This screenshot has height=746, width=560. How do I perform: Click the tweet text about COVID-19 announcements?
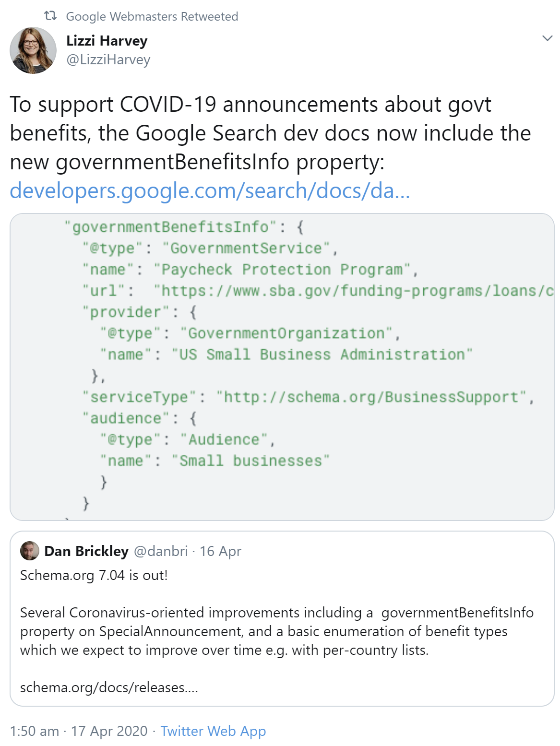pyautogui.click(x=270, y=133)
